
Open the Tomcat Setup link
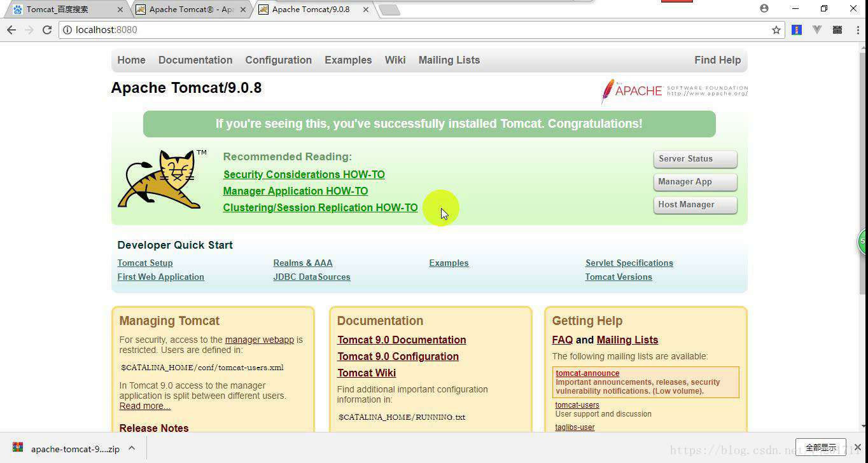(x=145, y=263)
